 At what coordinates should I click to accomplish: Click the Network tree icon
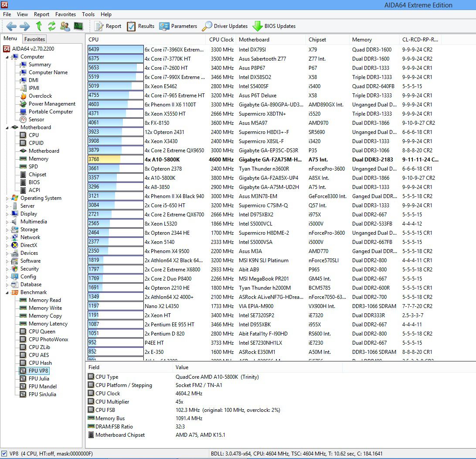point(14,237)
